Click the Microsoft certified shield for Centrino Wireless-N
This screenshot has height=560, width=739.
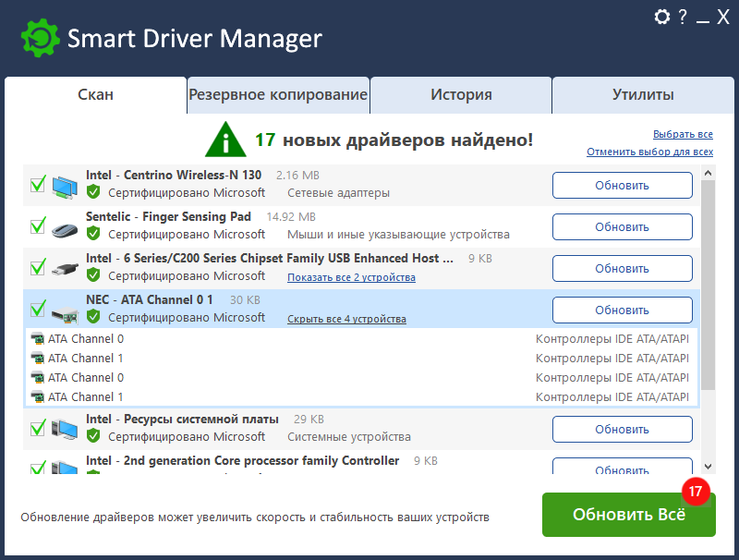click(x=93, y=192)
